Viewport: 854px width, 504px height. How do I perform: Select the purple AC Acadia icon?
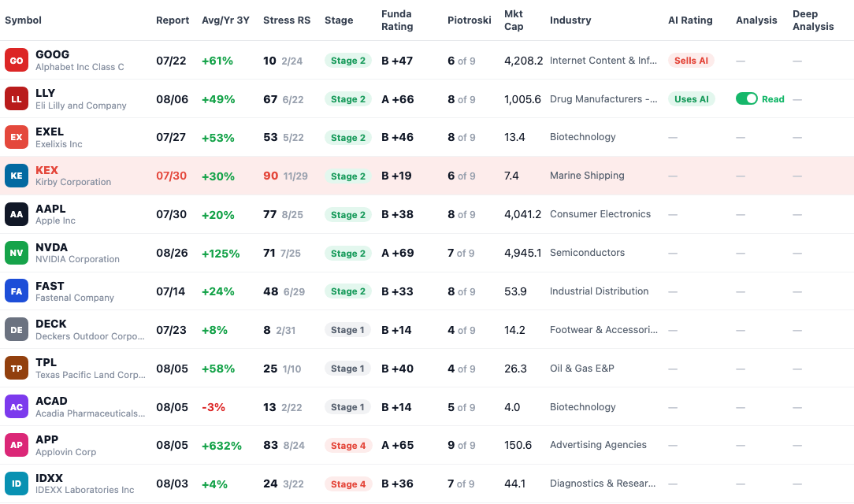17,407
